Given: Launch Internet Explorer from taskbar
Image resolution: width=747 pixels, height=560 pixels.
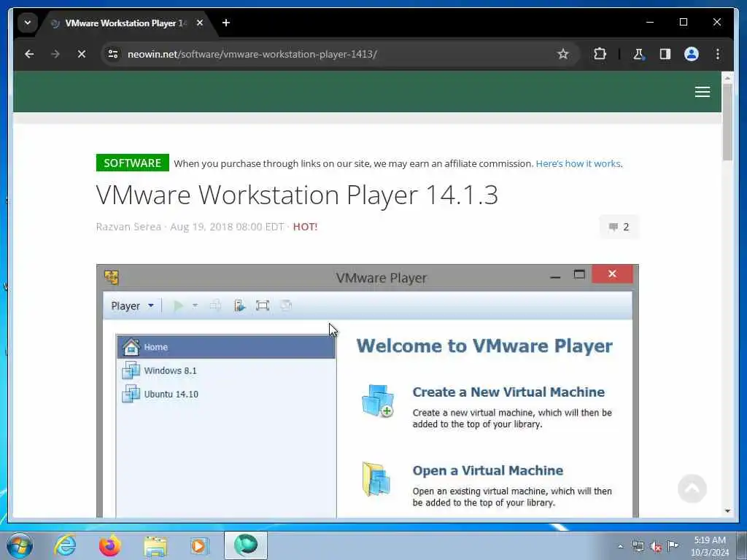Looking at the screenshot, I should tap(65, 545).
